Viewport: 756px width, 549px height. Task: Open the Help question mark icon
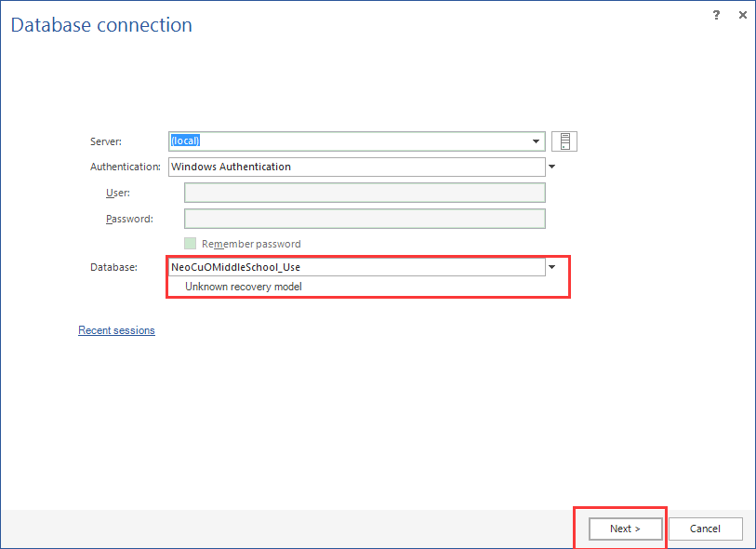(716, 15)
